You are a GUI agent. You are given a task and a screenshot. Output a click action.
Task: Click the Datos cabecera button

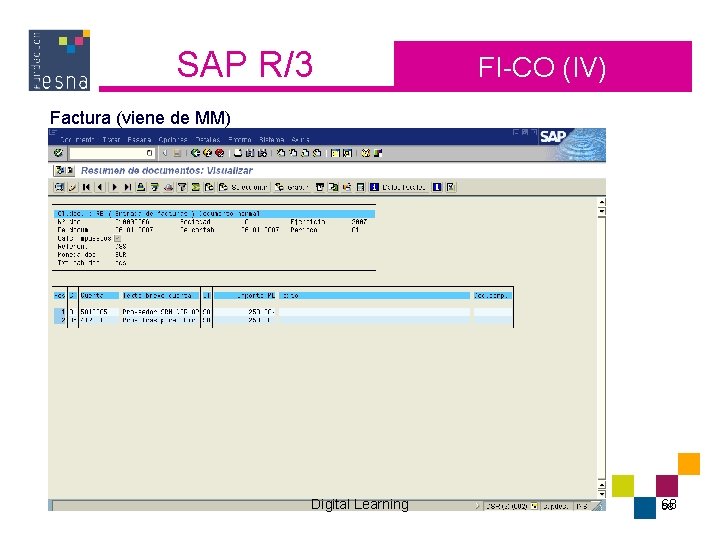coord(399,187)
